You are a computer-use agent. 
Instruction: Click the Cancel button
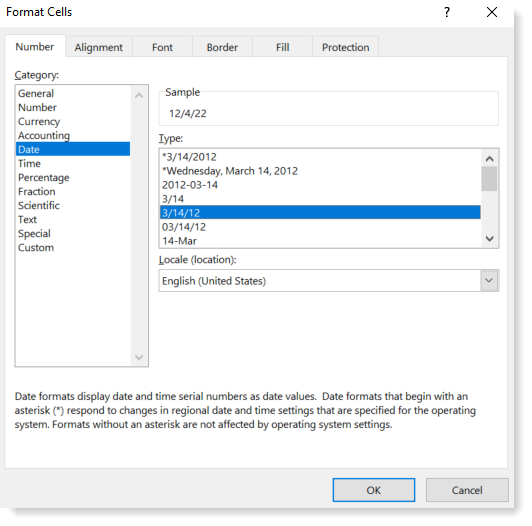click(467, 490)
